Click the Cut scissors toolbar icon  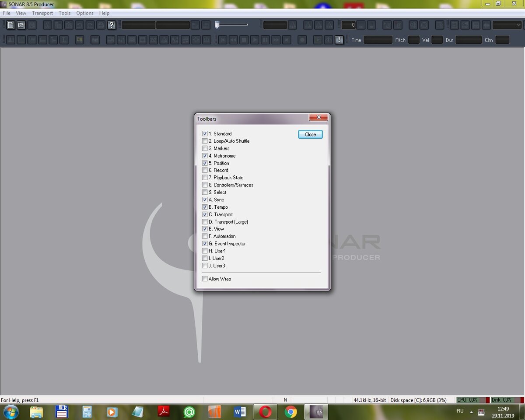47,25
